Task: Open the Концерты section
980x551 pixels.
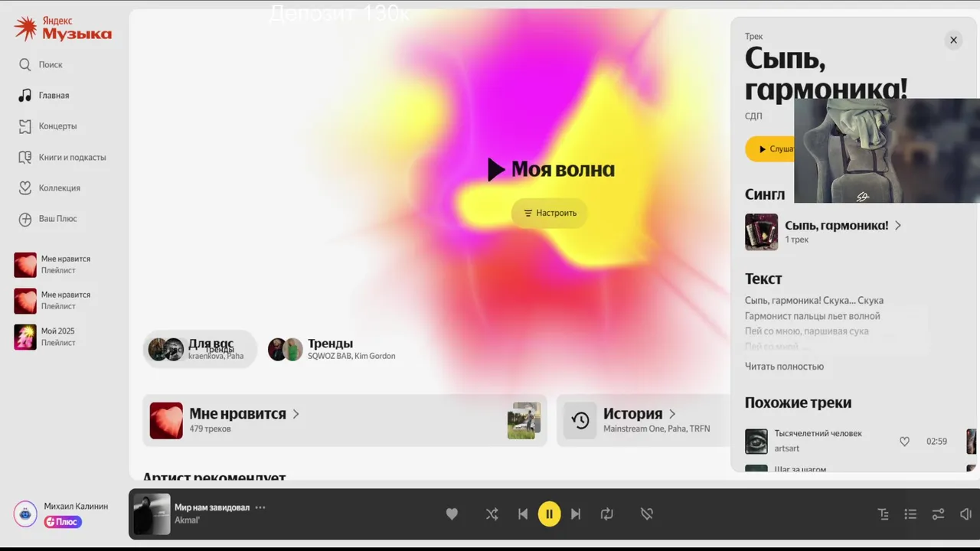Action: point(57,126)
